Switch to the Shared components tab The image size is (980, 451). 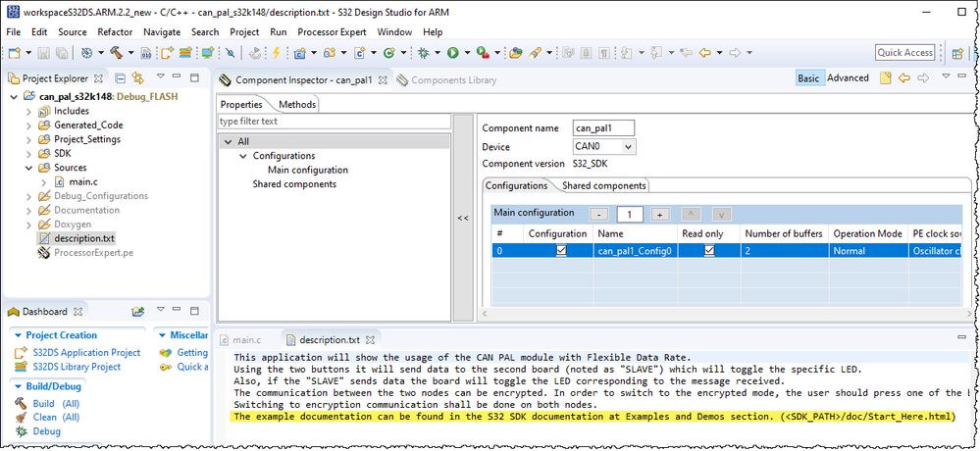(603, 185)
